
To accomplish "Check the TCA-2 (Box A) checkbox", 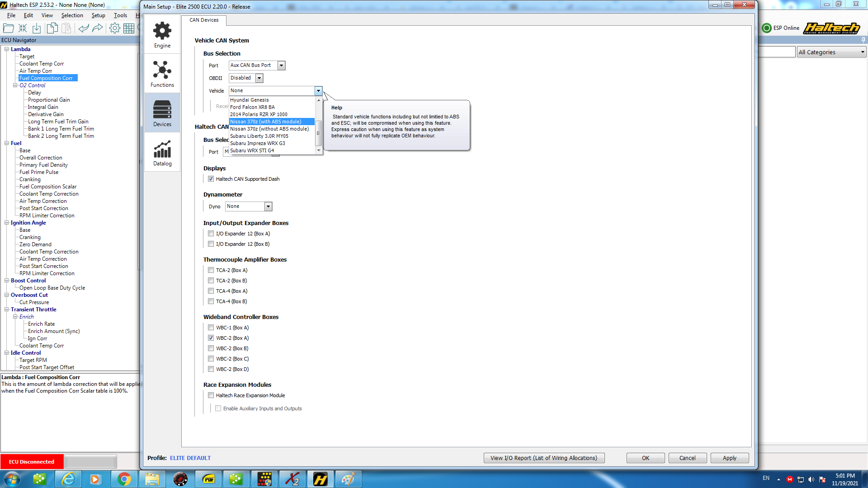I will (211, 270).
